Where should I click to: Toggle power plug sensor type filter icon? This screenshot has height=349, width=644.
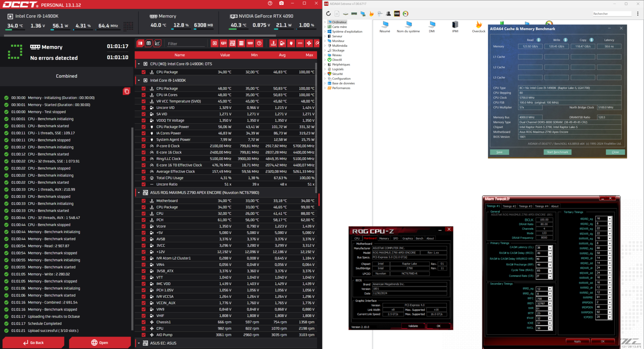(291, 43)
